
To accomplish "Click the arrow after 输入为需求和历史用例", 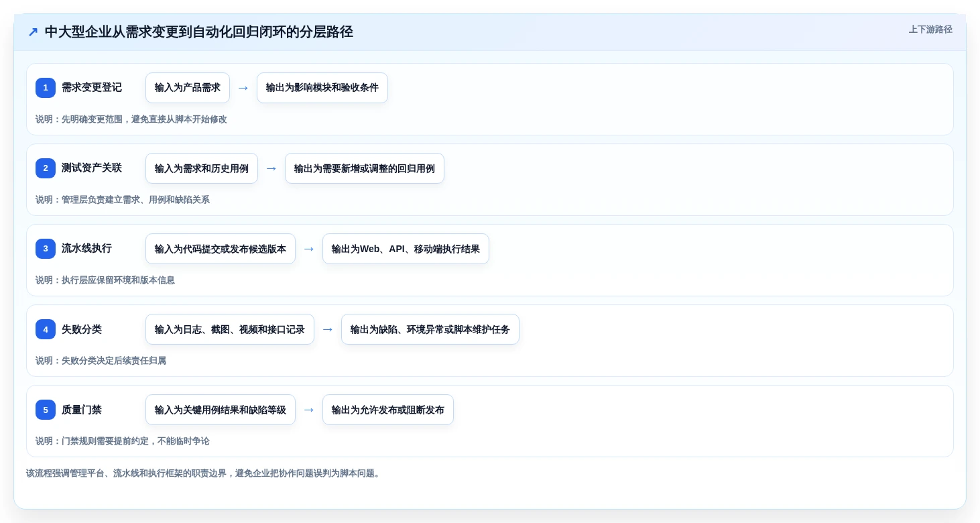I will pyautogui.click(x=271, y=168).
